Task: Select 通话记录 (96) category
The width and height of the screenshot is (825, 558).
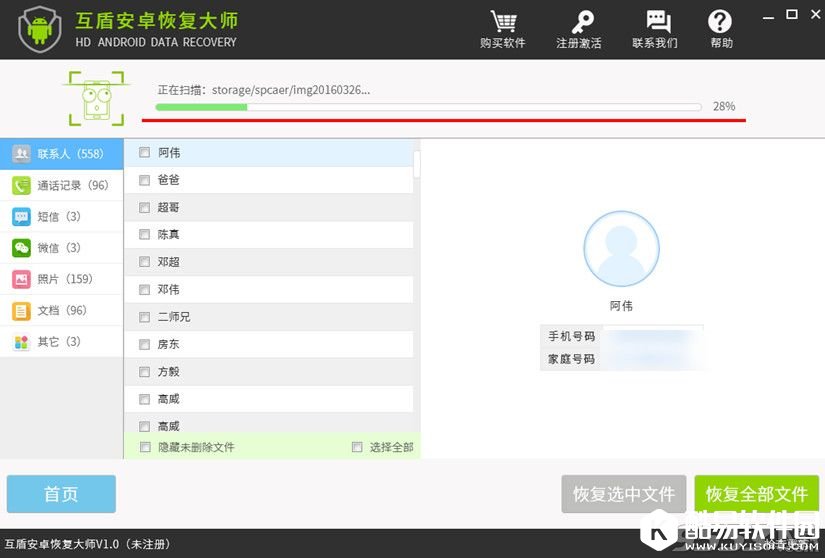Action: (62, 185)
